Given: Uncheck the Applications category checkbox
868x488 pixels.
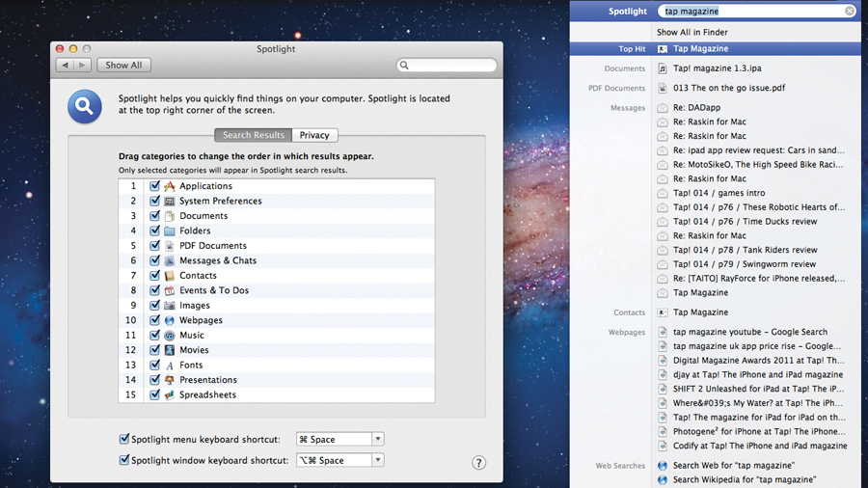Looking at the screenshot, I should 154,186.
